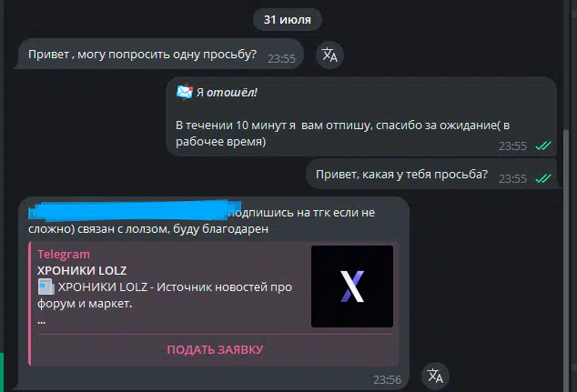Viewport: 577px width, 392px height.
Task: Click the подпишись на тгк message text
Action: pos(202,221)
